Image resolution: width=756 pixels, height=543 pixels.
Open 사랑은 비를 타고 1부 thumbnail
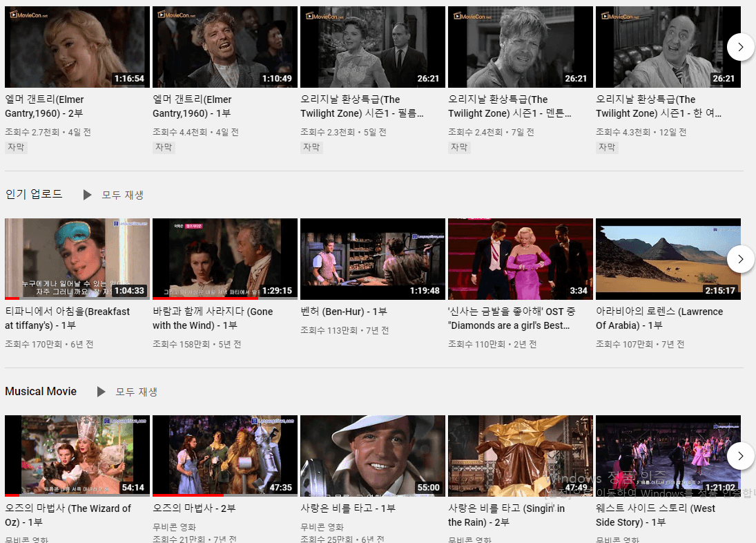pyautogui.click(x=373, y=456)
